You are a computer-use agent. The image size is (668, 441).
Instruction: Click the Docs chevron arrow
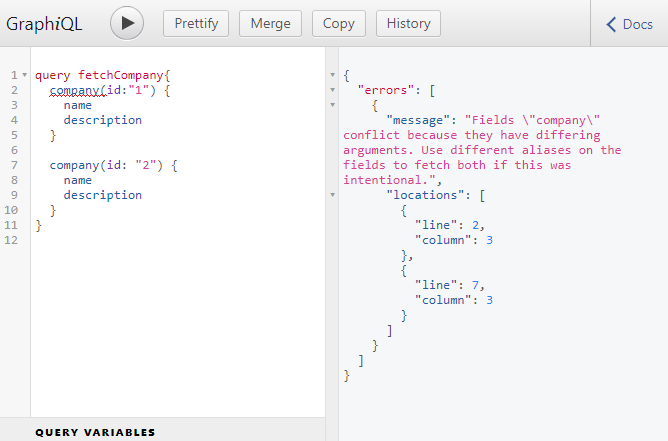[611, 24]
